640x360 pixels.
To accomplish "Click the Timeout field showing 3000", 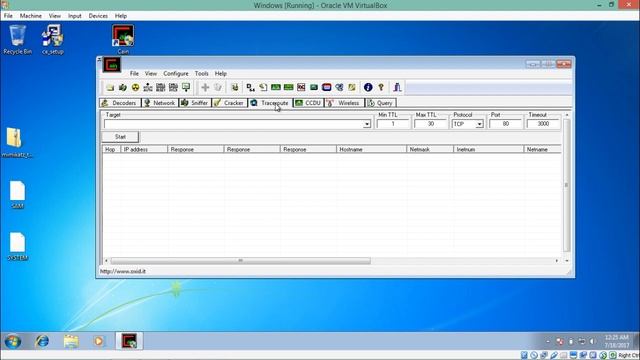I will [543, 124].
